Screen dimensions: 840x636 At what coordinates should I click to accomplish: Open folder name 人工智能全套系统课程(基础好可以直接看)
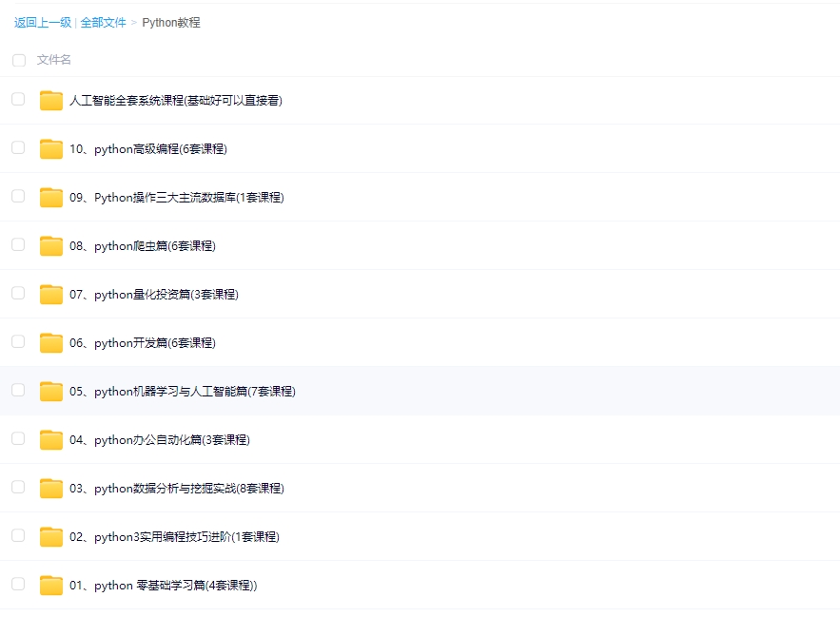[x=176, y=101]
